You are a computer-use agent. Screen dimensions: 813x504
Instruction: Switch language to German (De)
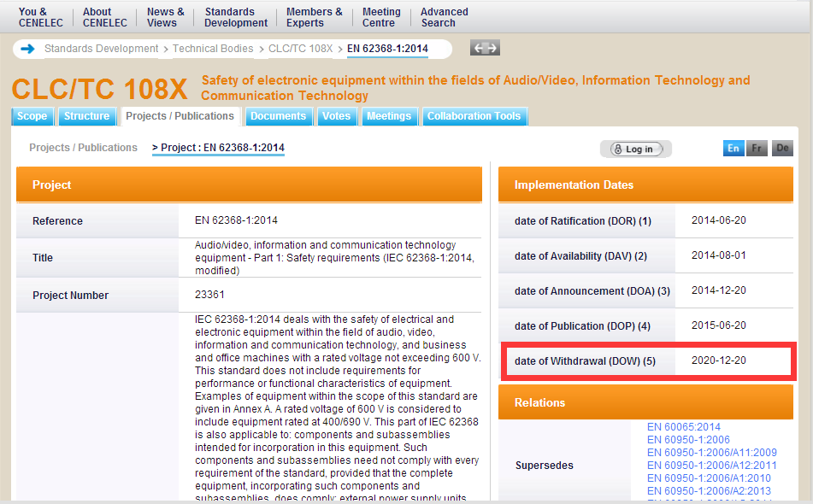(782, 149)
